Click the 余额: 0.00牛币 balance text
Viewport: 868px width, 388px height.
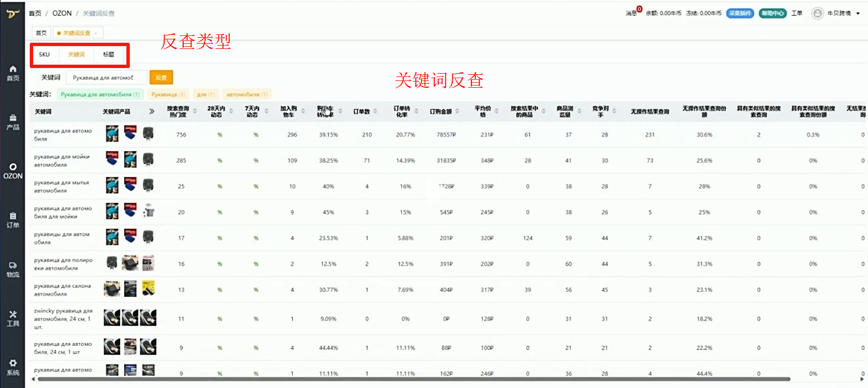click(x=664, y=13)
